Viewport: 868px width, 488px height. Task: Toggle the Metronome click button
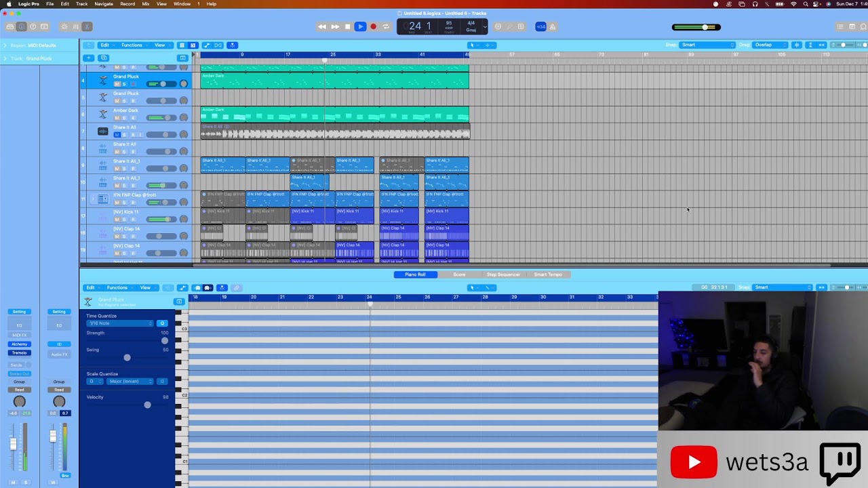(553, 27)
